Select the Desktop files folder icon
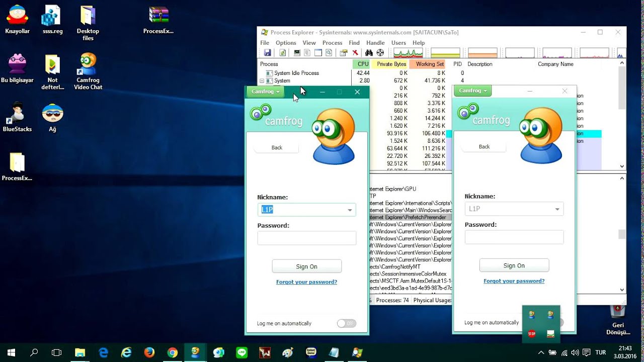The width and height of the screenshot is (644, 362). coord(88,23)
